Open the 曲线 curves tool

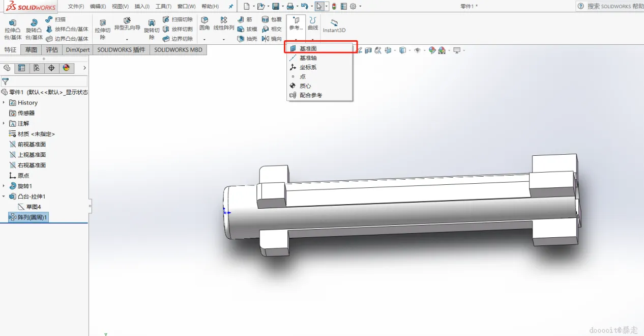313,23
